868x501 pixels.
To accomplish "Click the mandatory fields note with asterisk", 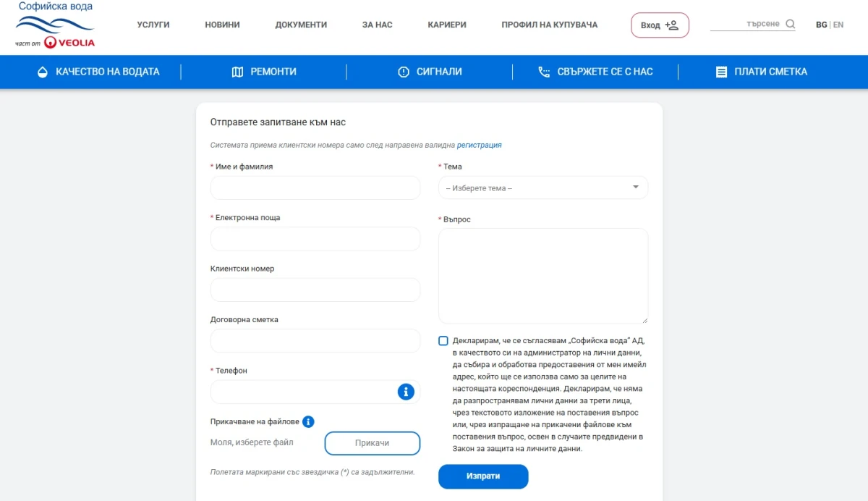I will 312,472.
